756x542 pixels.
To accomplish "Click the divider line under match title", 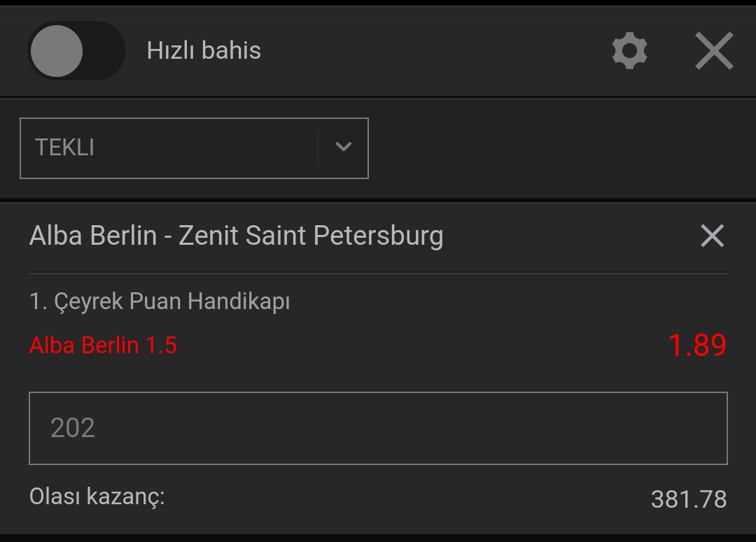I will pyautogui.click(x=378, y=273).
